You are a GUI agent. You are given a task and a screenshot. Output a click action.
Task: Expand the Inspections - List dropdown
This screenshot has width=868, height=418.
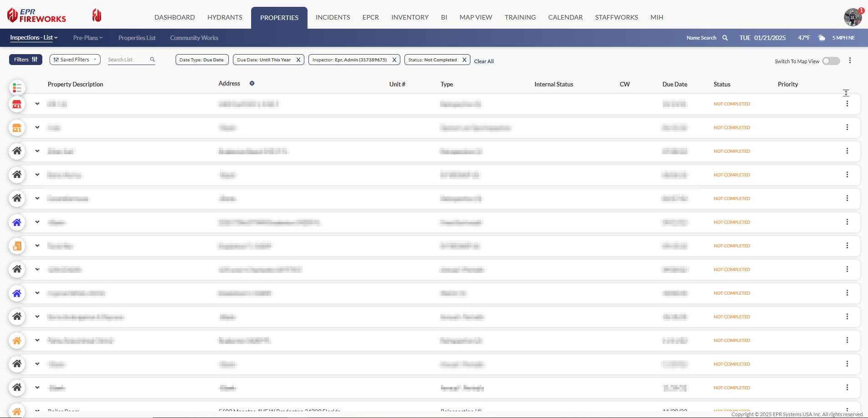click(34, 38)
